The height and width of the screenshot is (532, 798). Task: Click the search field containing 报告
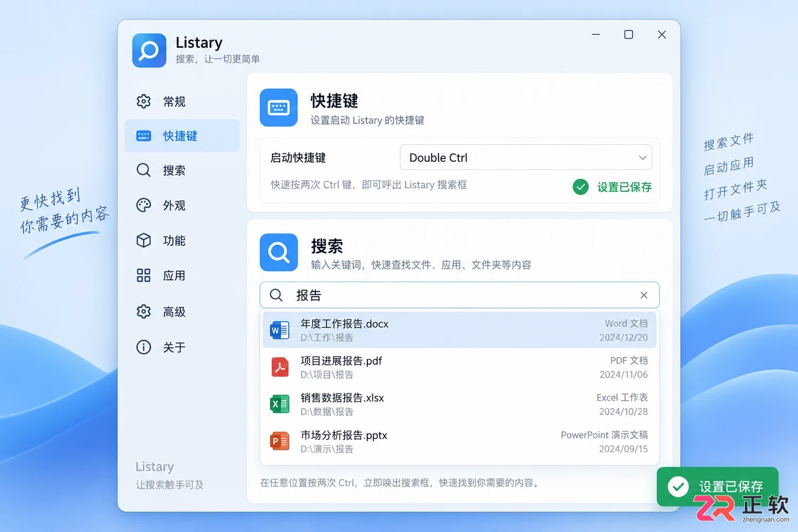tap(459, 295)
